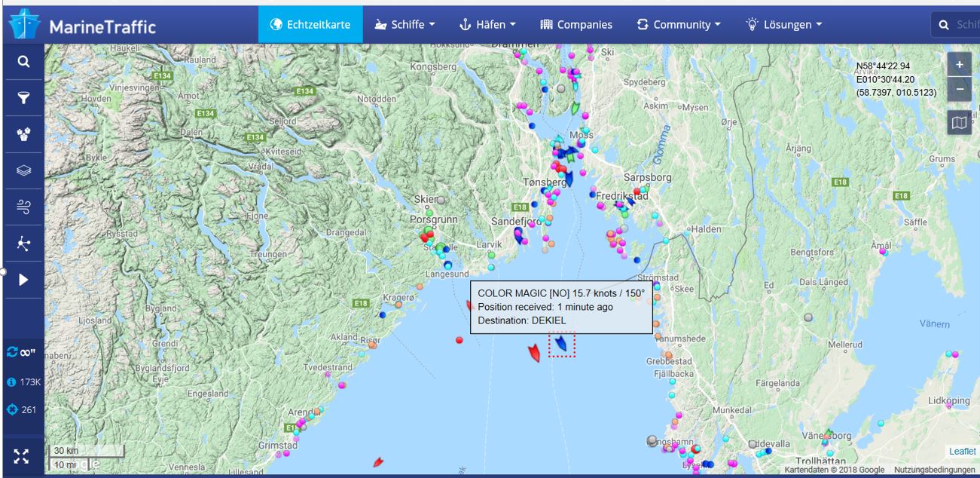The width and height of the screenshot is (980, 478).
Task: Click the MarineTraffic logo
Action: point(82,26)
